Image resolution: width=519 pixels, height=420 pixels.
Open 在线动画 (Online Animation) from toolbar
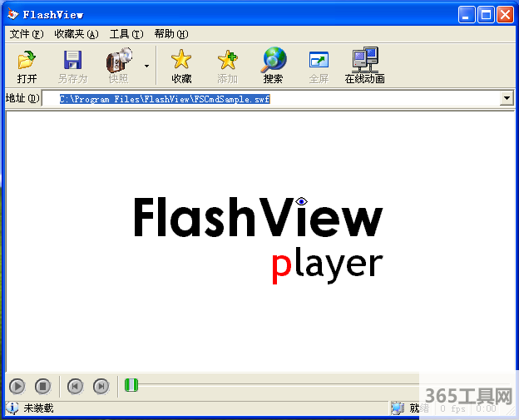pyautogui.click(x=364, y=58)
